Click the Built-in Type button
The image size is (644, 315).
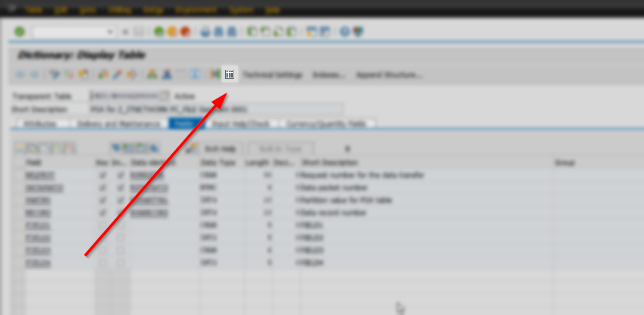coord(281,149)
